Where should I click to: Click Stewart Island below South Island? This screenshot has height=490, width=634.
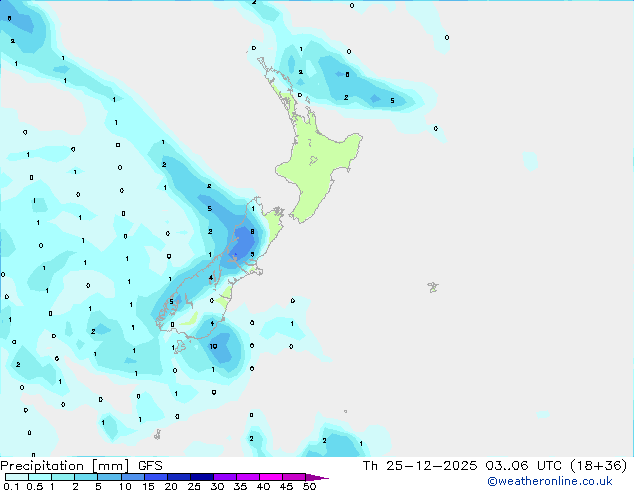[179, 347]
